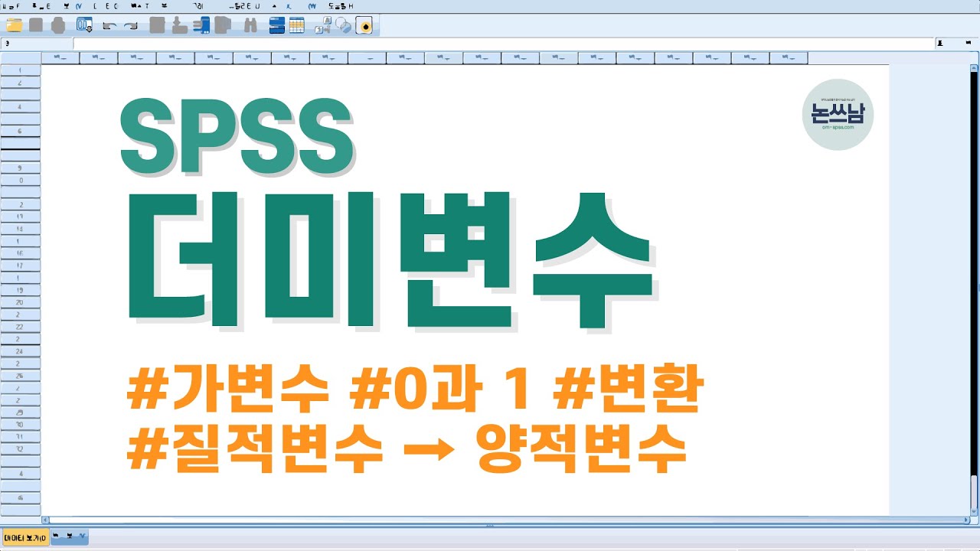Click the cell value editing field
980x551 pixels.
coord(504,44)
